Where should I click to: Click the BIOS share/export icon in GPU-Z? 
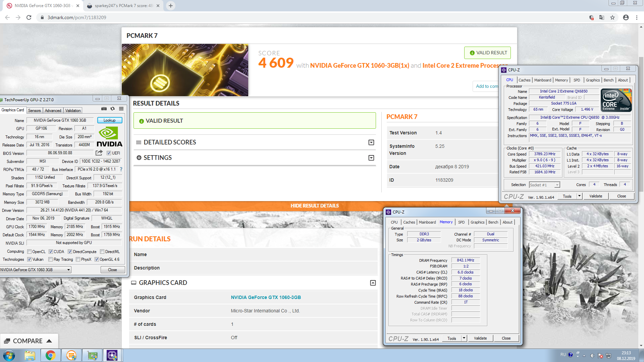99,153
